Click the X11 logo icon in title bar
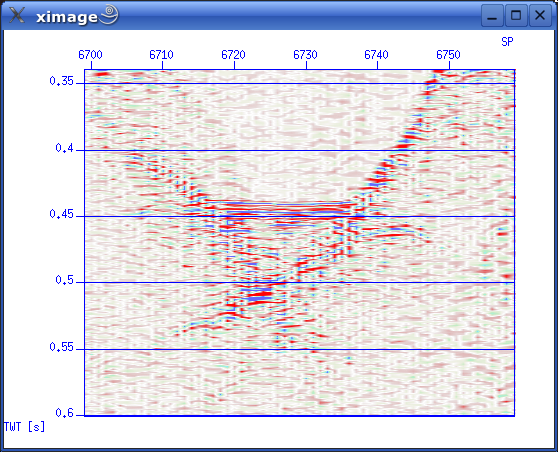This screenshot has height=452, width=558. (17, 15)
